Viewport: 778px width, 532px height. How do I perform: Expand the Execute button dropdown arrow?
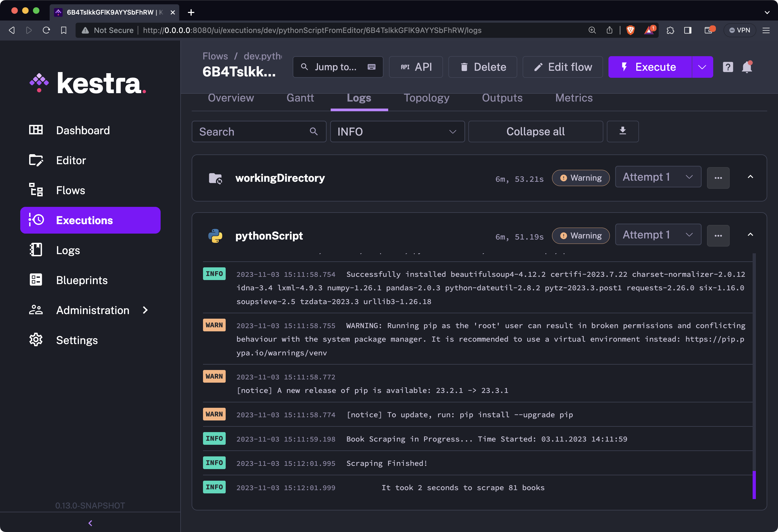tap(702, 67)
